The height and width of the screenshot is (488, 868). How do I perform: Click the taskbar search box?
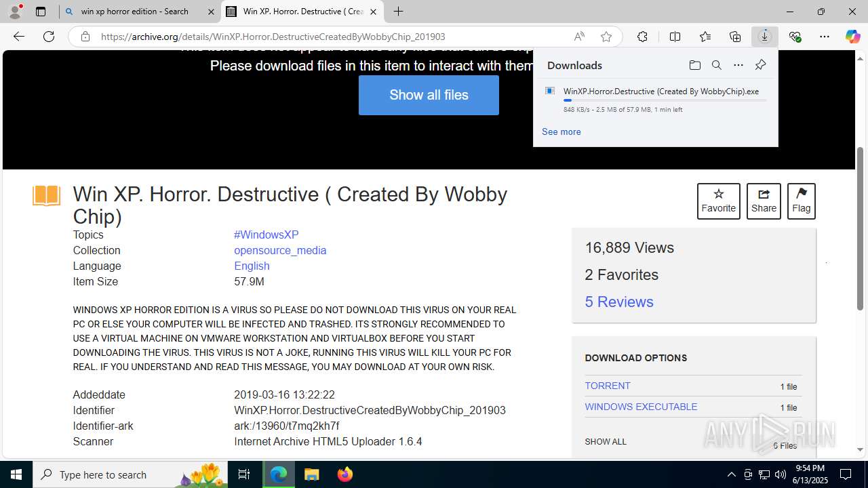tap(130, 474)
